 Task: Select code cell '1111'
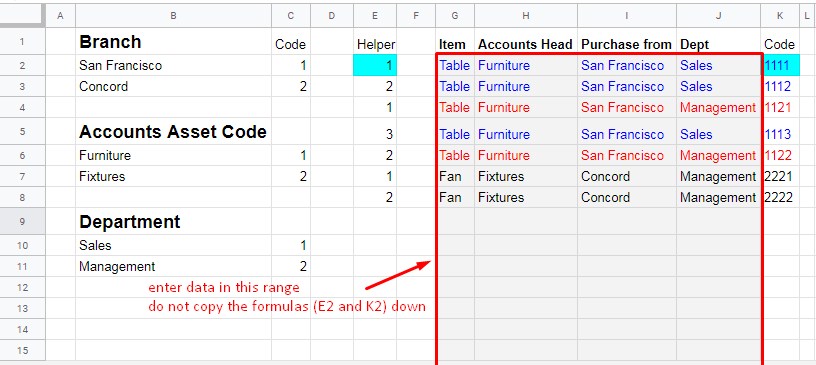click(780, 65)
